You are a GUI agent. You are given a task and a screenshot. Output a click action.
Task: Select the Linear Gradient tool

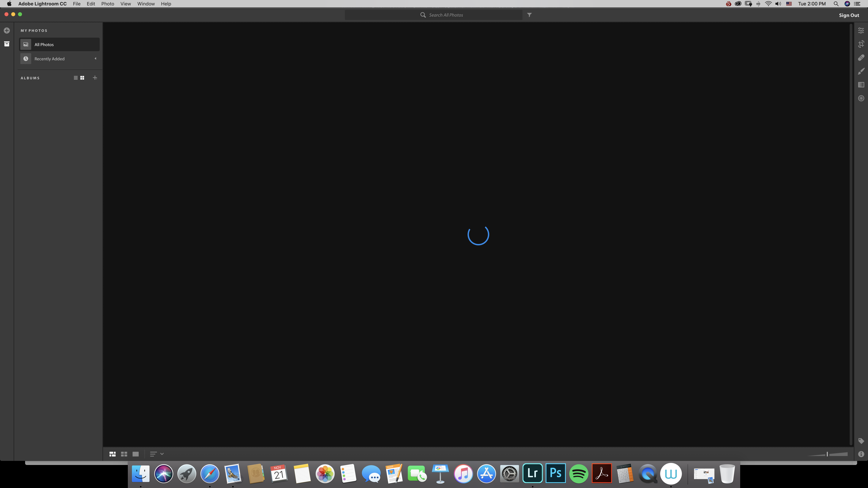(x=861, y=85)
